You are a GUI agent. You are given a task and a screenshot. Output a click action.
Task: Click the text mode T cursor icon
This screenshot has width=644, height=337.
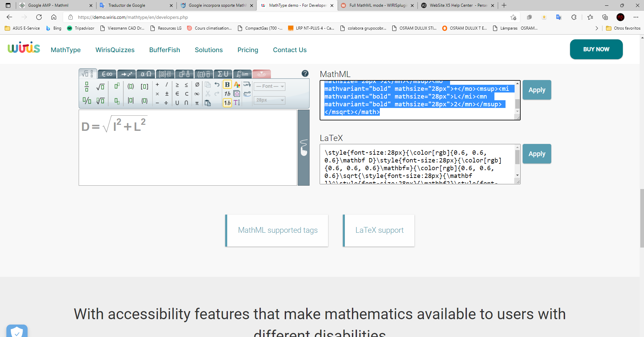pyautogui.click(x=237, y=103)
